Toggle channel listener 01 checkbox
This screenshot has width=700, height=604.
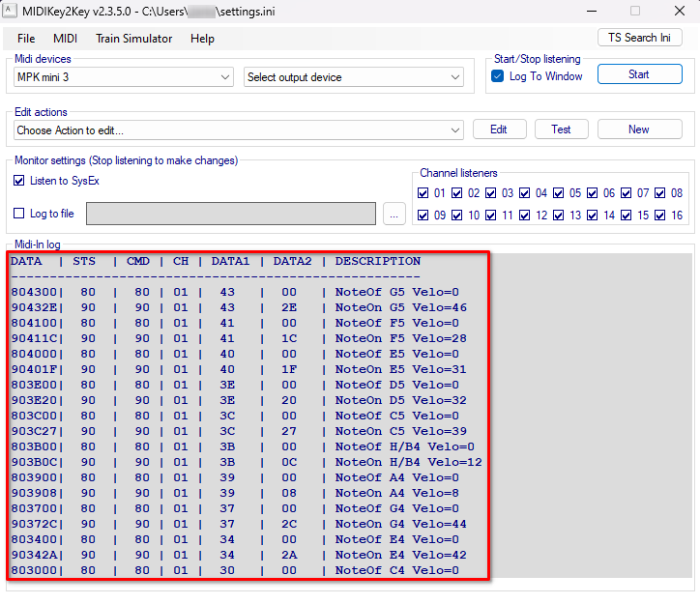[423, 192]
